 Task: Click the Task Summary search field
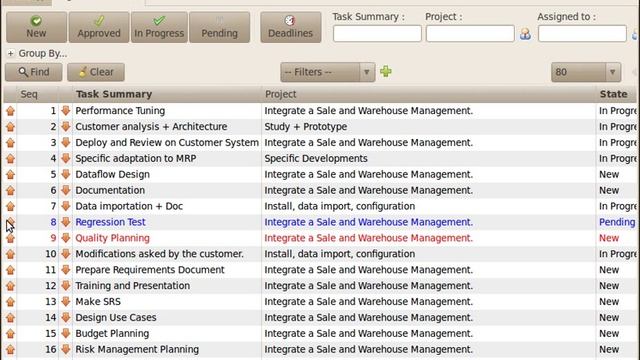pos(377,33)
